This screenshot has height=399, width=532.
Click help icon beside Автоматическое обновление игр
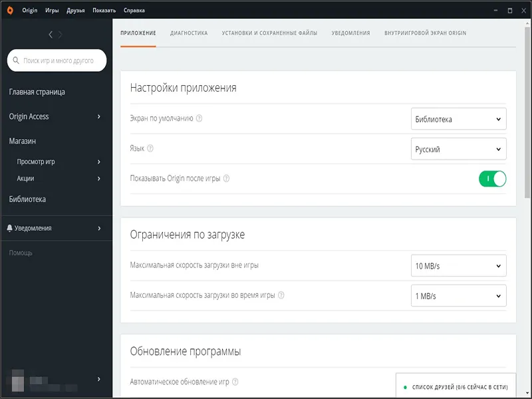[235, 382]
